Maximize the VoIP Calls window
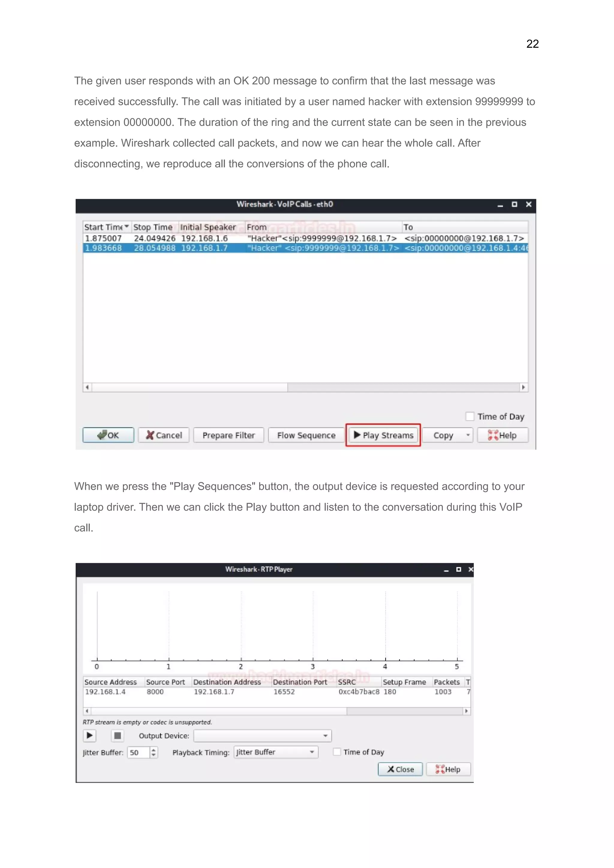 pyautogui.click(x=514, y=204)
